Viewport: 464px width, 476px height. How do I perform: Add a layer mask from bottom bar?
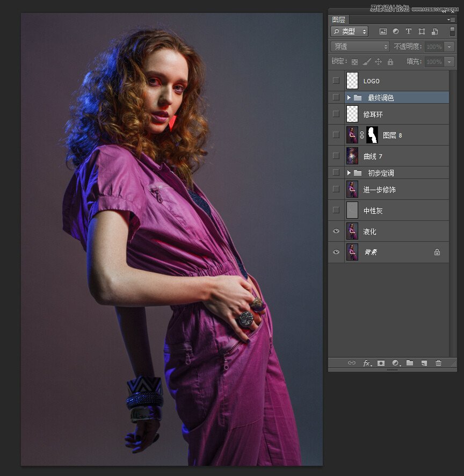tap(381, 363)
